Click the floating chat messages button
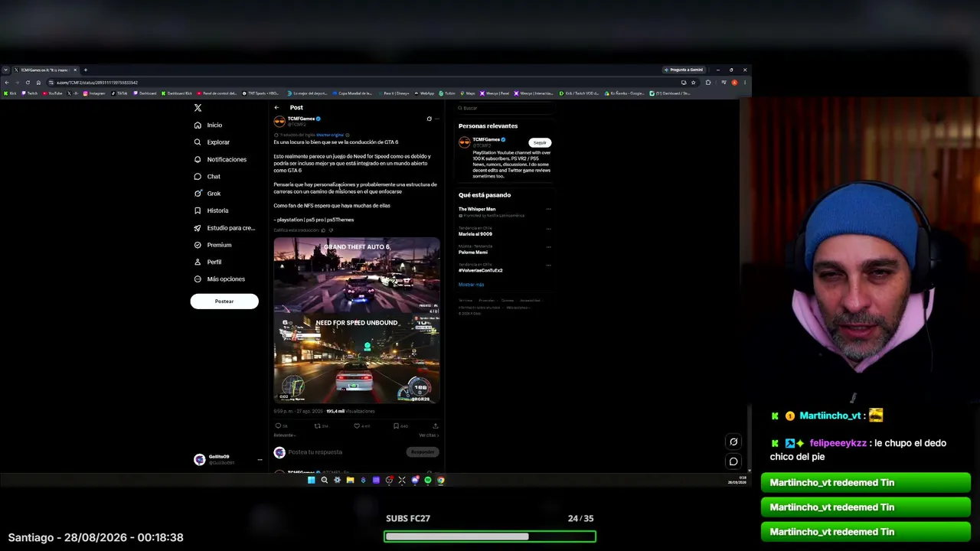Screen dimensions: 980x551 click(x=733, y=461)
